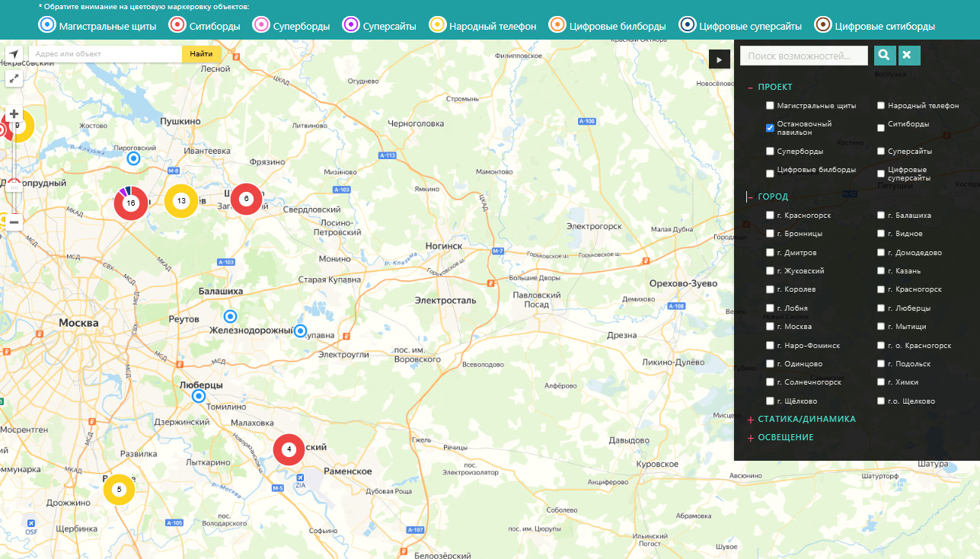Image resolution: width=980 pixels, height=559 pixels.
Task: Tick the Суперсайты checkbox in filter panel
Action: coord(881,152)
